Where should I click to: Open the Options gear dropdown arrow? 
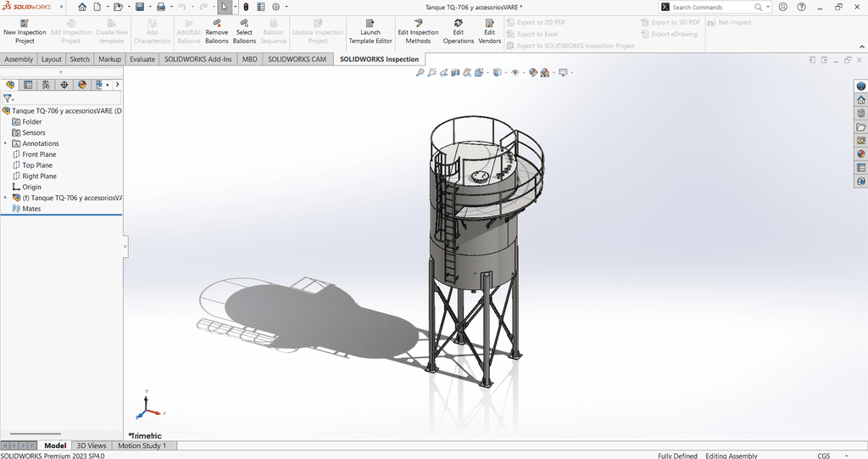286,7
